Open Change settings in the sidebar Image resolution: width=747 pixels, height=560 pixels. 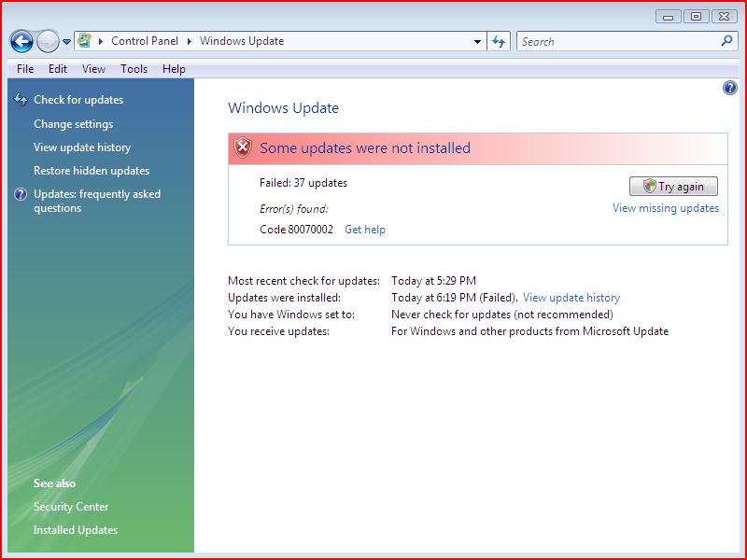[74, 124]
